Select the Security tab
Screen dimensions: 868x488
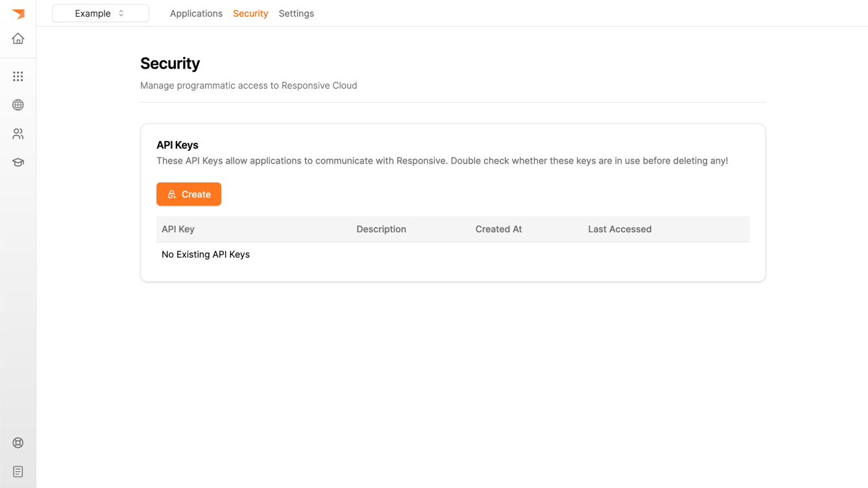(250, 14)
